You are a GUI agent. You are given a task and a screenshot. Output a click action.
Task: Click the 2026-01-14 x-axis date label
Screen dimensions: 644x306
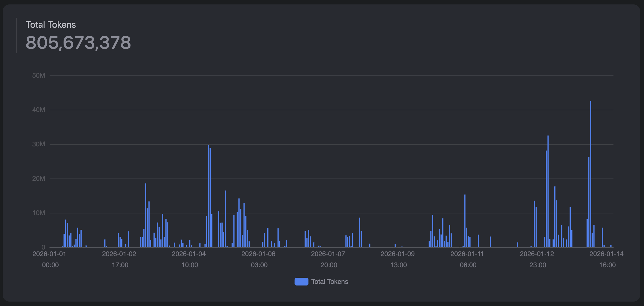(607, 254)
